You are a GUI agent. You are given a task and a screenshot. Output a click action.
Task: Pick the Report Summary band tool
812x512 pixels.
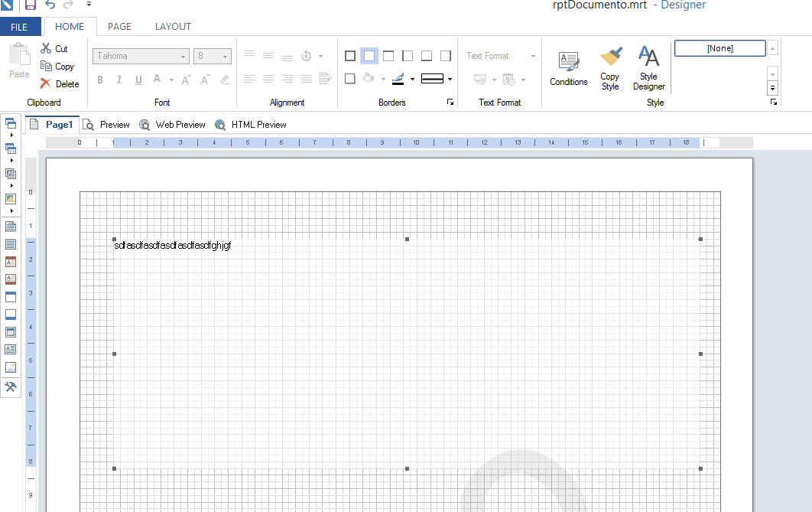(x=11, y=244)
